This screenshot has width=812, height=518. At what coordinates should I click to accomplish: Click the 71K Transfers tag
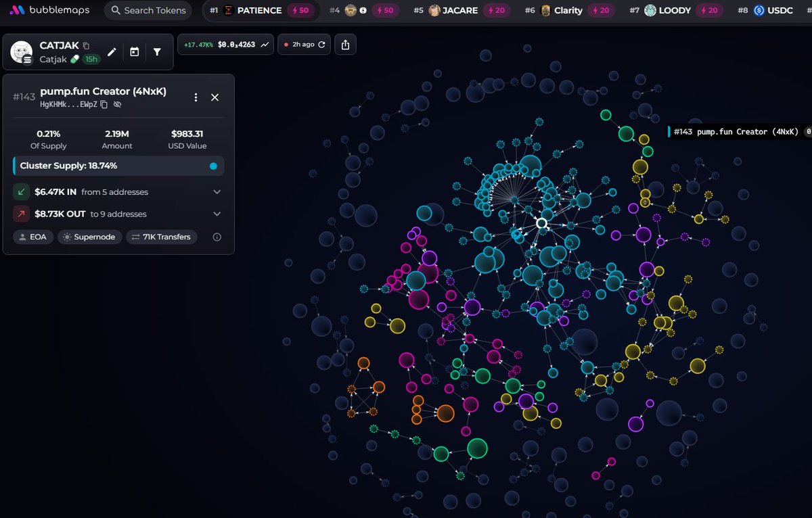pyautogui.click(x=162, y=237)
